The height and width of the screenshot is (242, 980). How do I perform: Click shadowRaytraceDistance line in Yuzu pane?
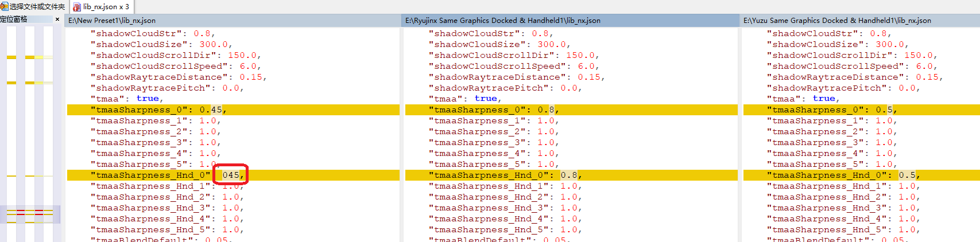tap(855, 77)
